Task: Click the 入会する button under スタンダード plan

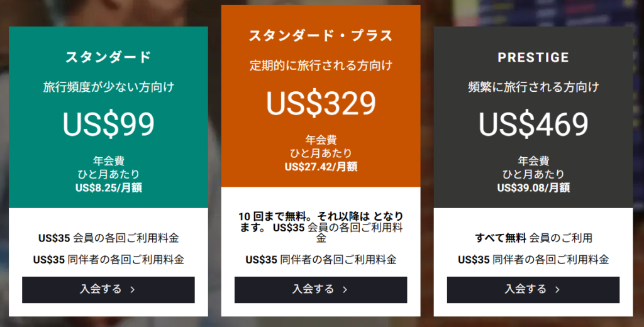Action: pyautogui.click(x=108, y=290)
